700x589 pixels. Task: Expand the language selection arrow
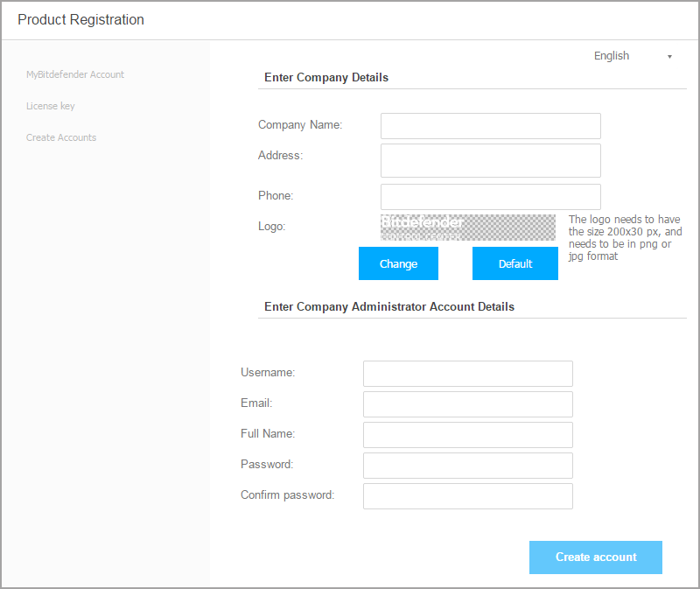click(x=669, y=56)
